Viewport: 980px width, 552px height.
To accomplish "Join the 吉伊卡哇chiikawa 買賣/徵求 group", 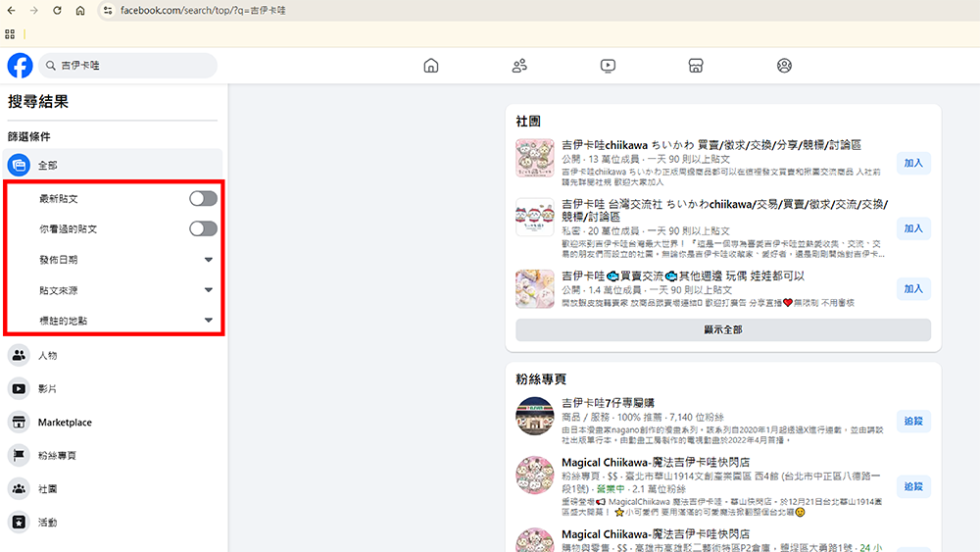I will pyautogui.click(x=913, y=163).
